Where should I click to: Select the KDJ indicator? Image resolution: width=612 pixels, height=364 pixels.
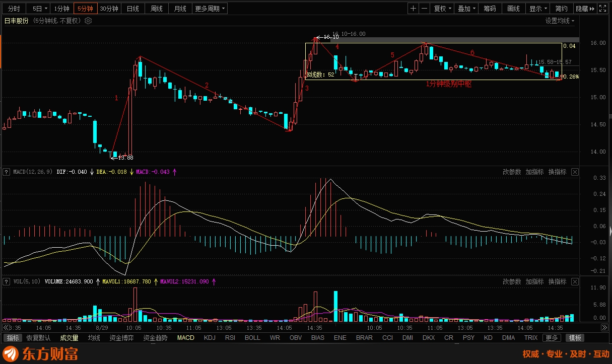click(x=210, y=338)
